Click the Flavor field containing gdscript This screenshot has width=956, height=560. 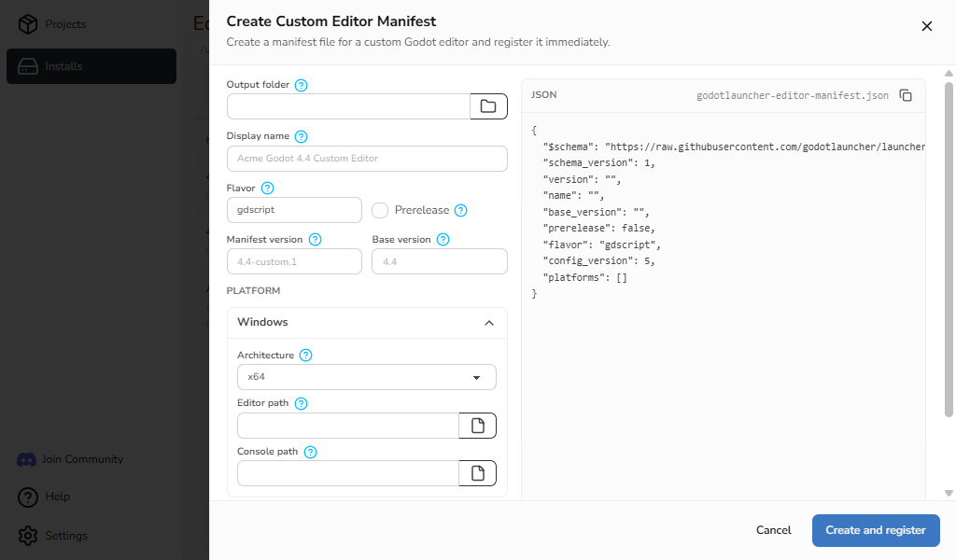pos(294,210)
